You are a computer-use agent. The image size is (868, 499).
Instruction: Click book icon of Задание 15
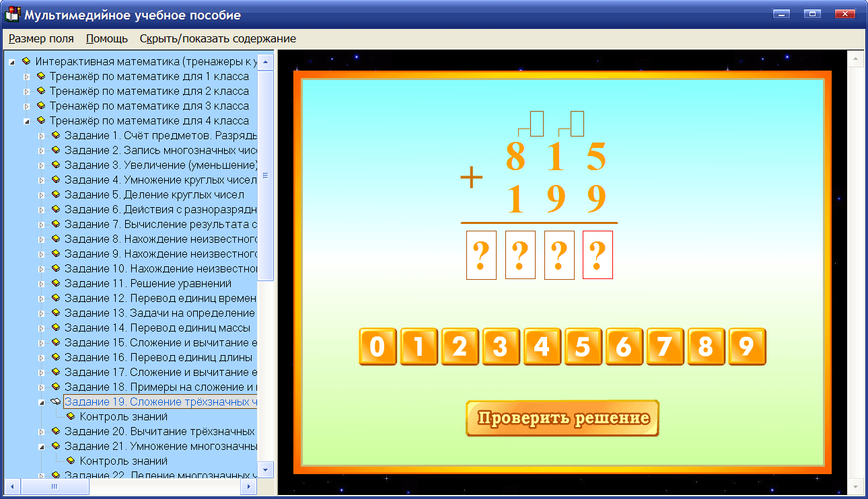click(x=56, y=343)
